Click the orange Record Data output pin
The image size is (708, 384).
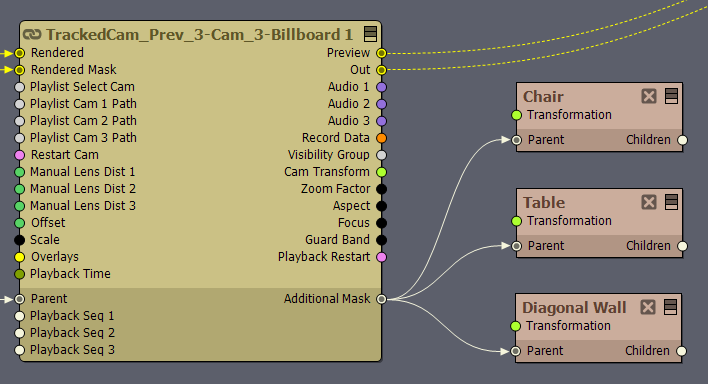[x=382, y=138]
